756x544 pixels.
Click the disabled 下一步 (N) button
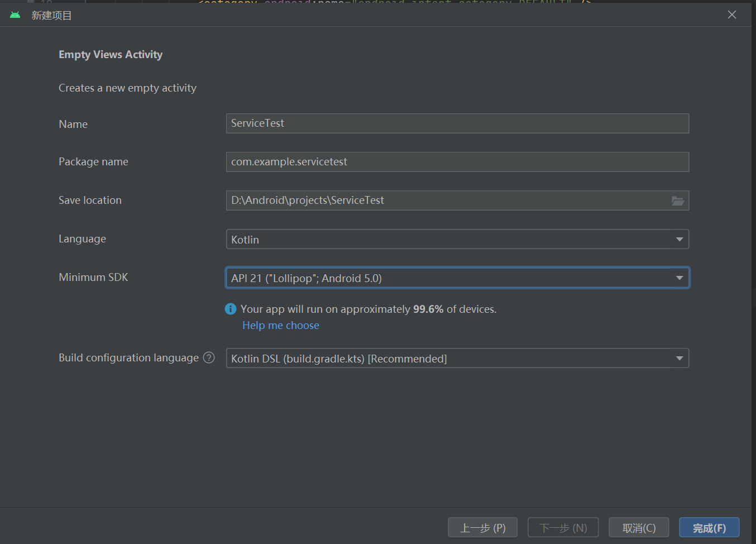[x=563, y=528]
